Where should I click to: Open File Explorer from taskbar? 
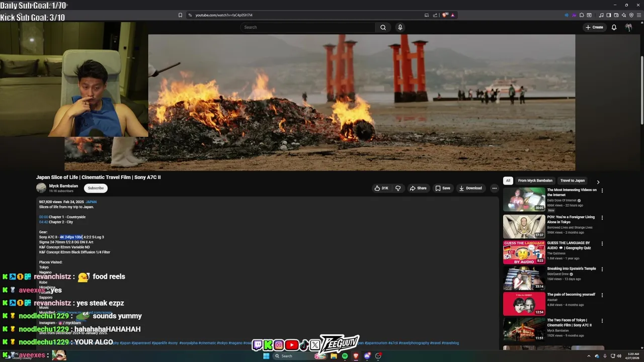point(334,356)
